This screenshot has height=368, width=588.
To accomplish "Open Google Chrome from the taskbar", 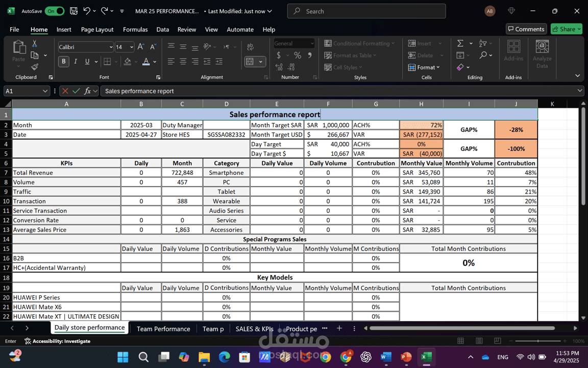I will click(x=325, y=357).
